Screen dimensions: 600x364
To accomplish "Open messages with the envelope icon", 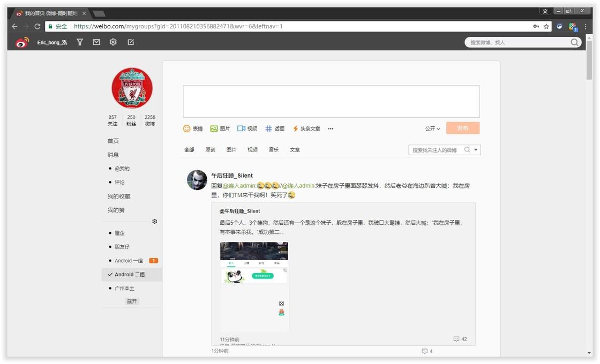I will pyautogui.click(x=96, y=42).
